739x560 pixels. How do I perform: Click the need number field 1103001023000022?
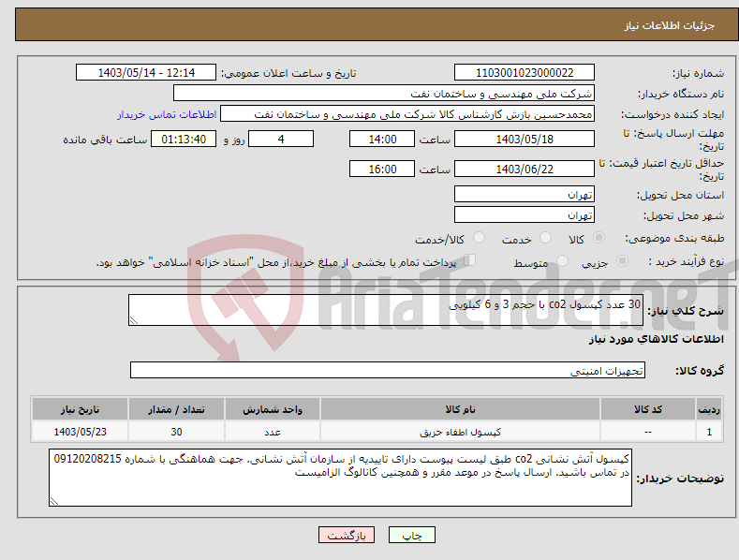pyautogui.click(x=525, y=73)
